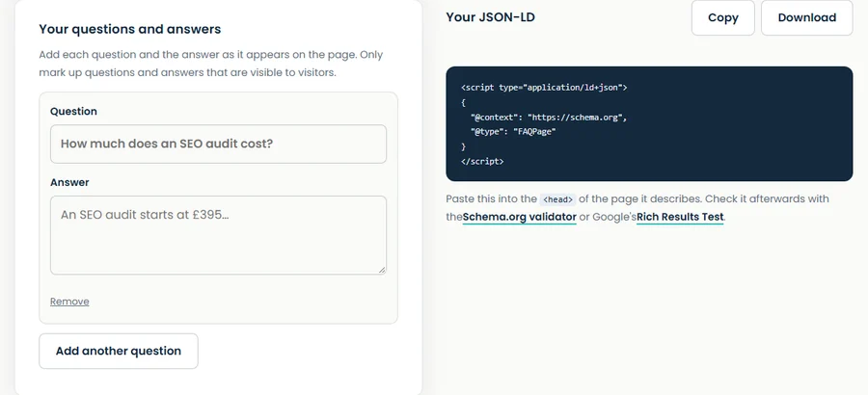This screenshot has width=868, height=395.
Task: Open the Schema.org validator link
Action: (x=519, y=217)
